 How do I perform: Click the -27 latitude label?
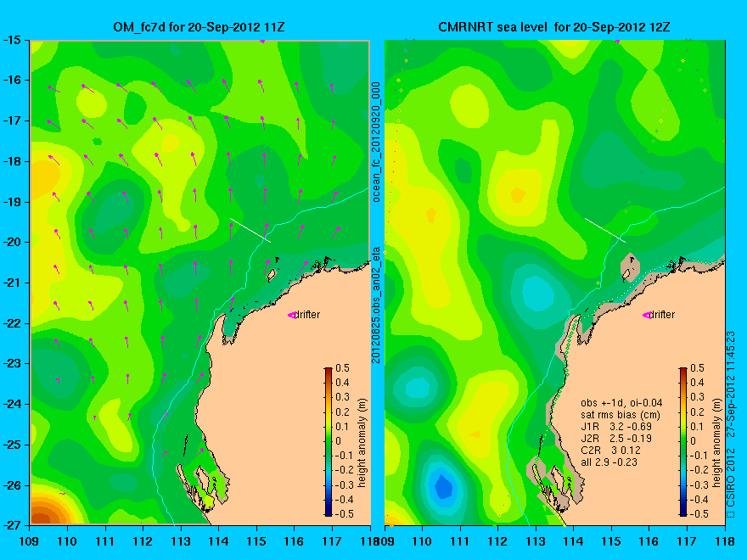[x=13, y=525]
